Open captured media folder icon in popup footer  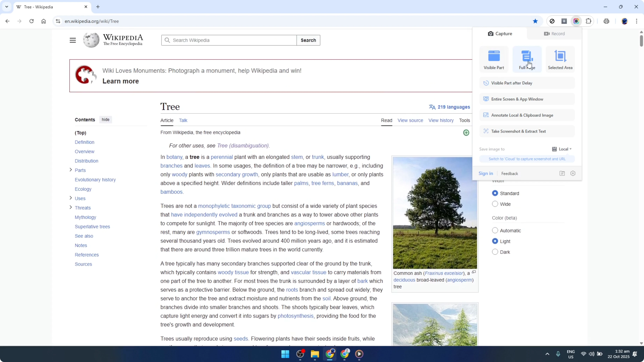coord(562,173)
